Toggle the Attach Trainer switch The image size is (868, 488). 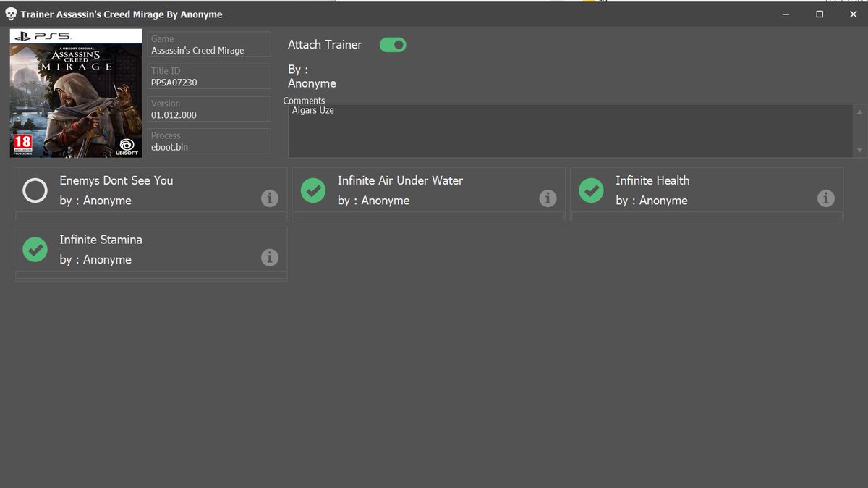pos(393,45)
